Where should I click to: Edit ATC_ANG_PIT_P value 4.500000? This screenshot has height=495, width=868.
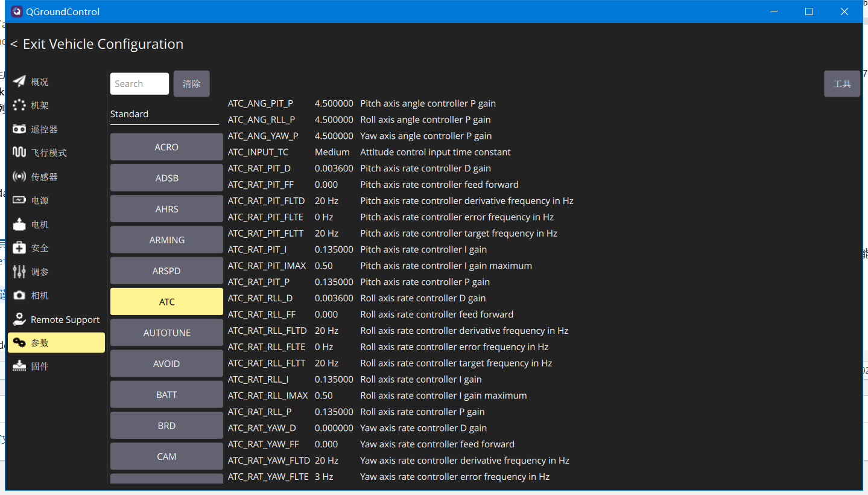334,103
